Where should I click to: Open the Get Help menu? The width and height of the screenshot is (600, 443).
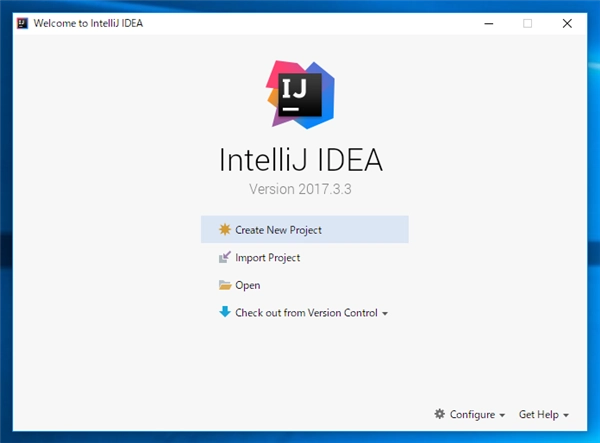click(538, 414)
